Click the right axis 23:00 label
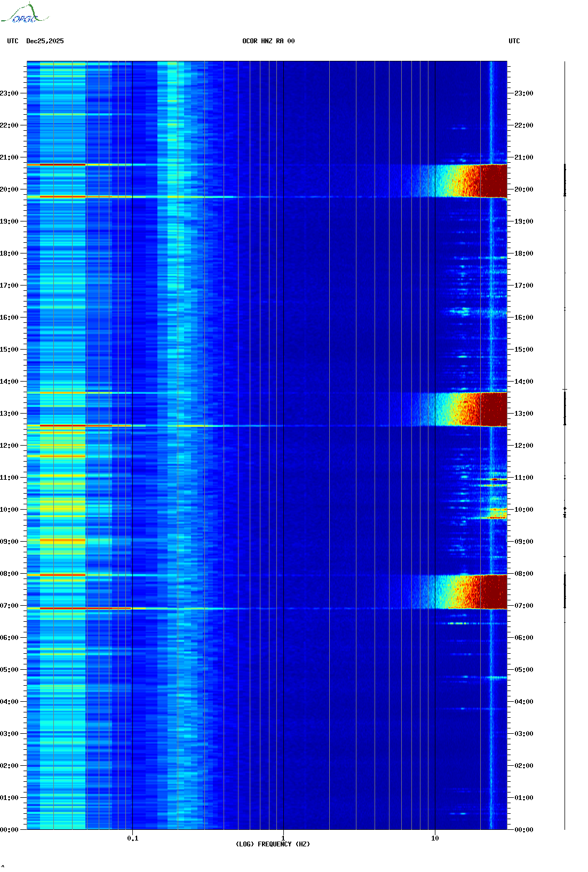This screenshot has width=588, height=872. coord(524,93)
